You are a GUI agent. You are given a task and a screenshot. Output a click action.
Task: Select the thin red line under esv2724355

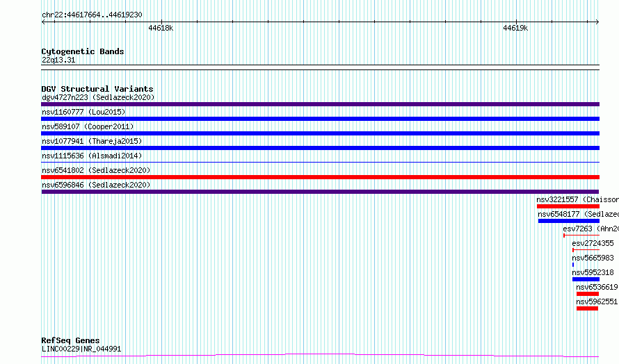(586, 250)
